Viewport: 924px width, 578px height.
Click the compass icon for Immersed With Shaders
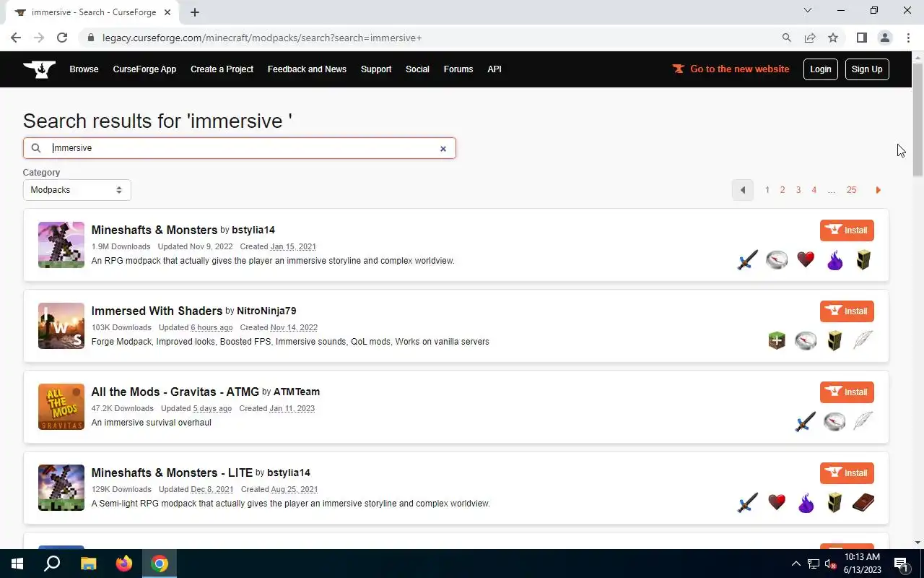click(806, 340)
